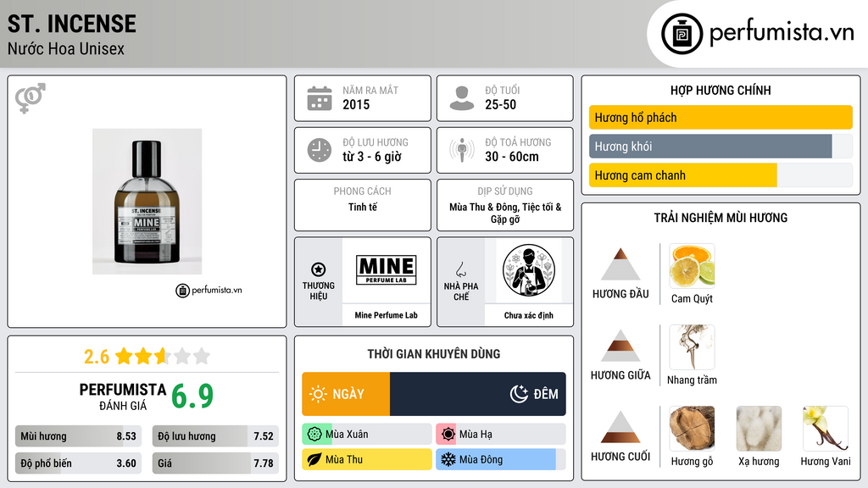Click the leaf icon for Mùa Thu

click(x=314, y=459)
